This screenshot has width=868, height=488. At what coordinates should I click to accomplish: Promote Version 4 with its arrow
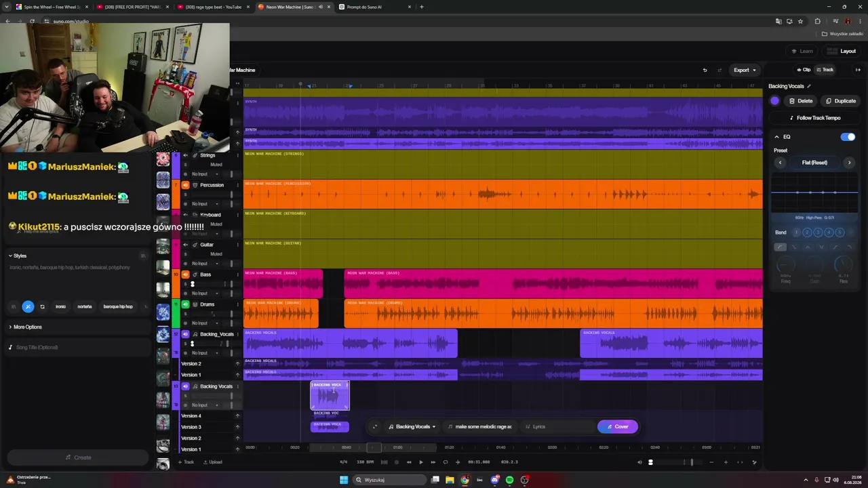pyautogui.click(x=237, y=415)
